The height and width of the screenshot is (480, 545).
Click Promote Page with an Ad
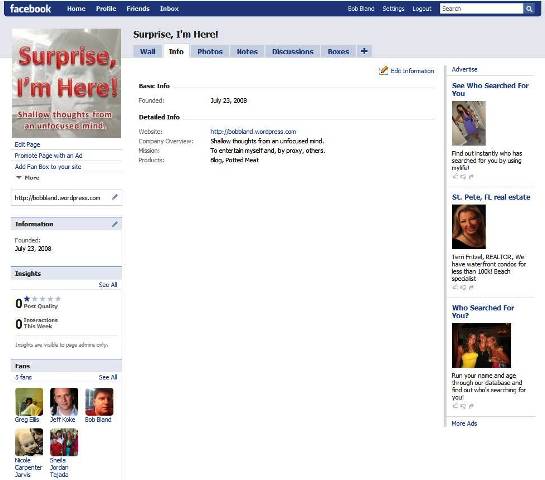pos(48,155)
